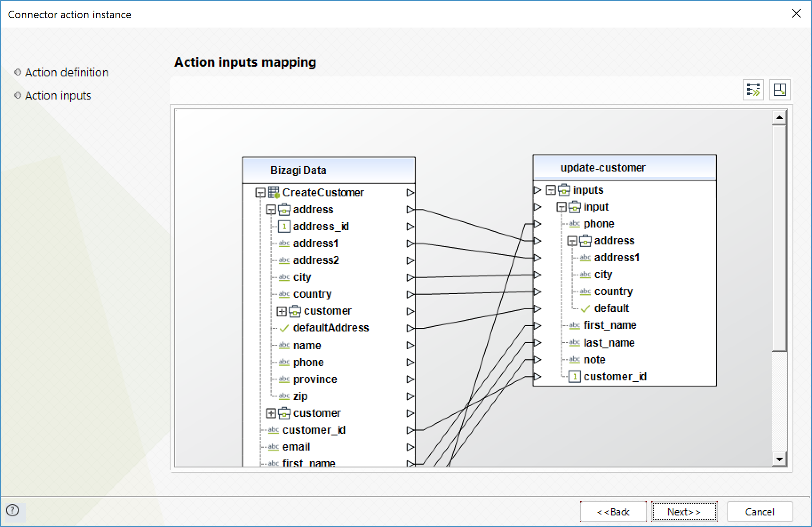This screenshot has width=812, height=527.
Task: Click the CreateCustomer entity icon
Action: point(274,192)
